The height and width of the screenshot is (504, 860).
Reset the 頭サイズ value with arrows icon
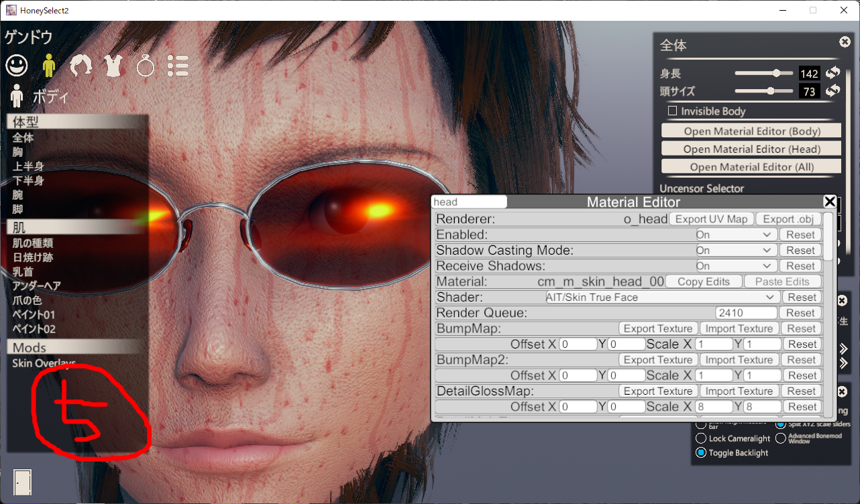832,90
